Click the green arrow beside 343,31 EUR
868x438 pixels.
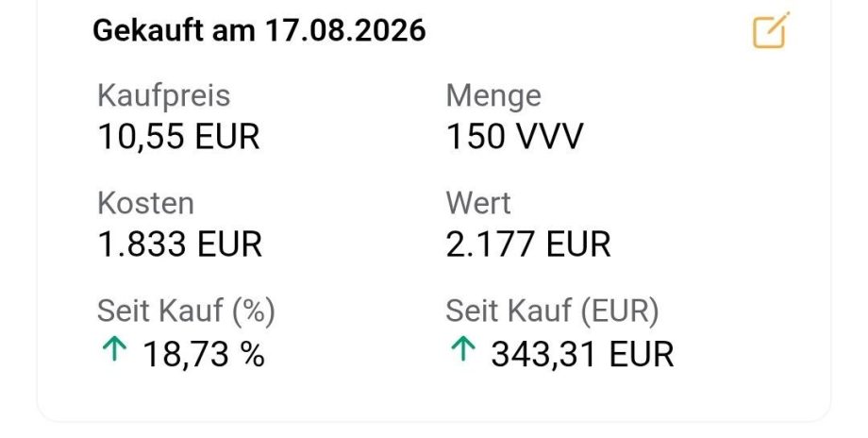[x=463, y=350]
